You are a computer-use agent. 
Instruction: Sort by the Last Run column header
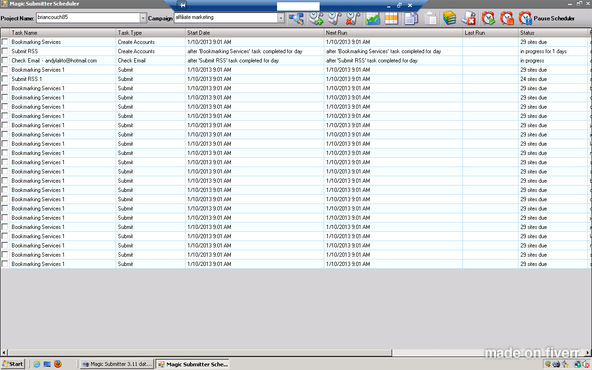coord(490,32)
